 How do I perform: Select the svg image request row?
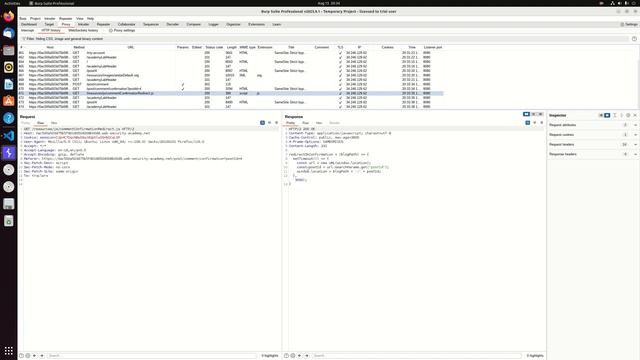tap(231, 75)
